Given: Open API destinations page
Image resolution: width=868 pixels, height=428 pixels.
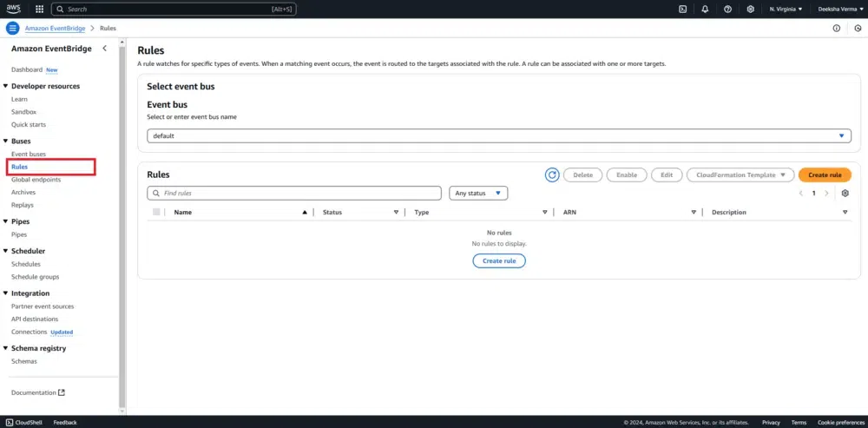Looking at the screenshot, I should coord(35,319).
